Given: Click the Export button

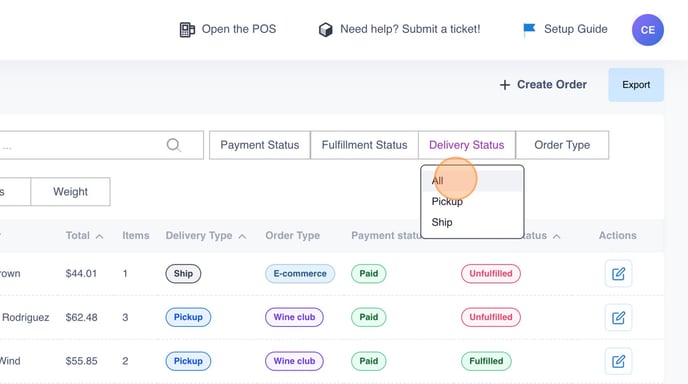Looking at the screenshot, I should coord(636,85).
